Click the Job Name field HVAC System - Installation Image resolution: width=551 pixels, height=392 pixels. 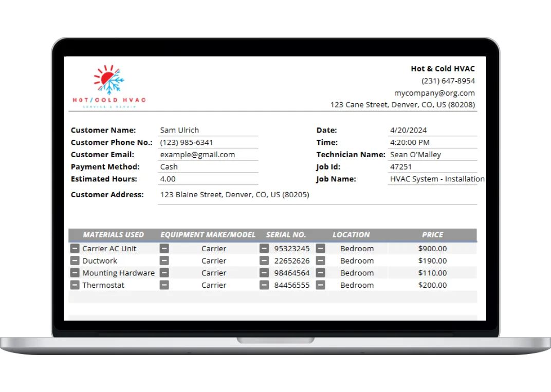[437, 179]
